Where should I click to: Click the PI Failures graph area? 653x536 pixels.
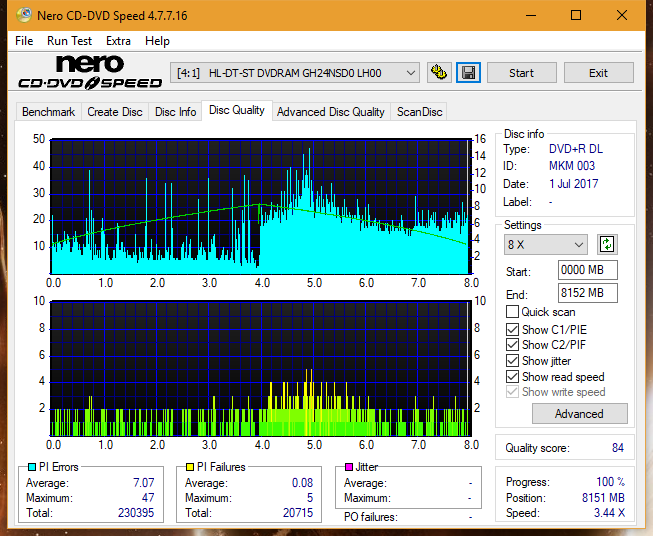coord(260,368)
